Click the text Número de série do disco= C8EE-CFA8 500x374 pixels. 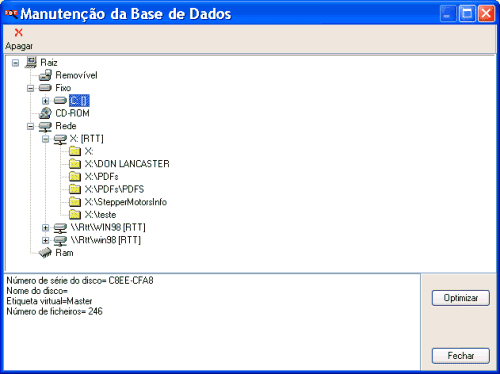(x=80, y=281)
